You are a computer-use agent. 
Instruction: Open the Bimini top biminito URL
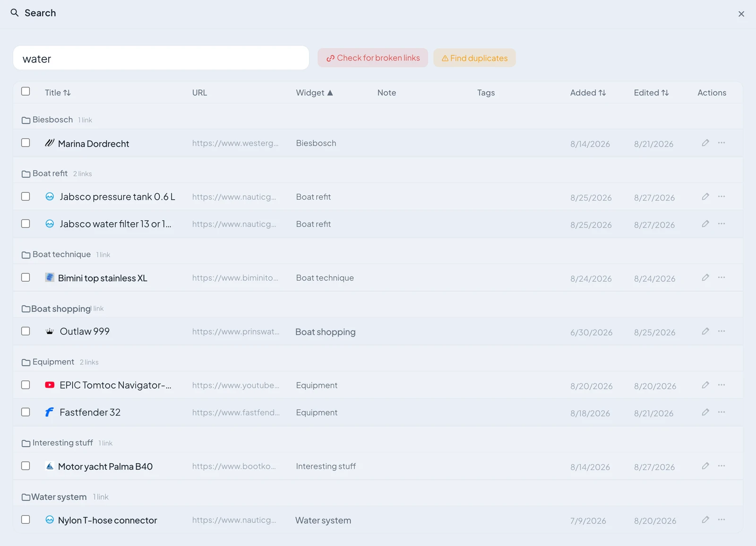[x=235, y=278]
